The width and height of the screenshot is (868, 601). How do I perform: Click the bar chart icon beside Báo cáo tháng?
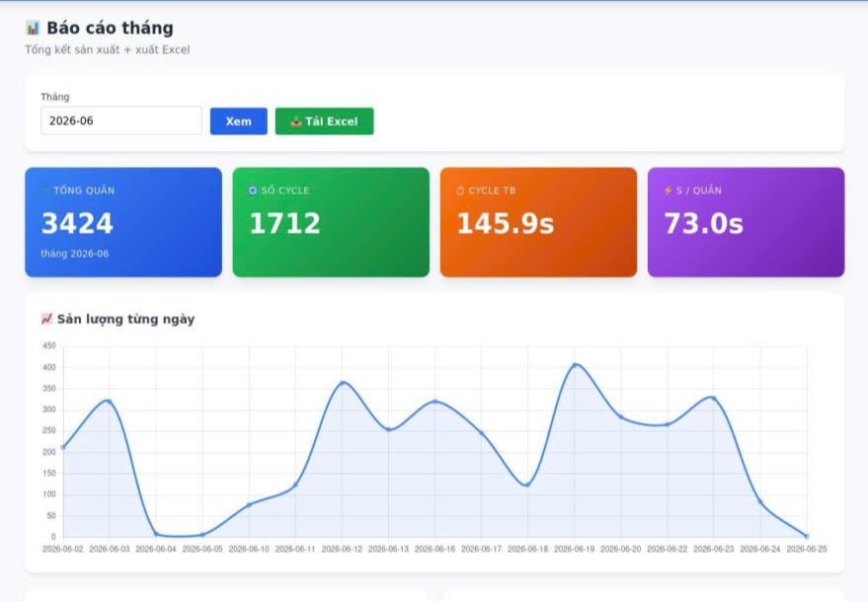click(x=33, y=28)
